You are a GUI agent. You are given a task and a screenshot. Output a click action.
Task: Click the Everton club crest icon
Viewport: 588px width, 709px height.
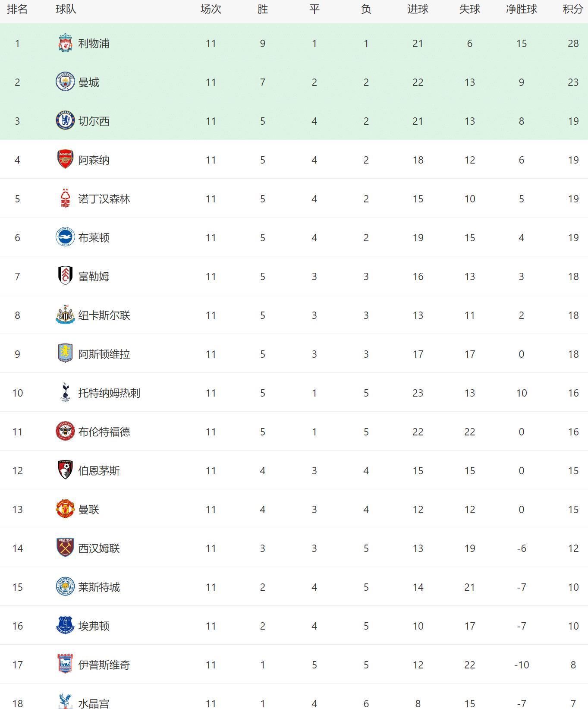(65, 626)
